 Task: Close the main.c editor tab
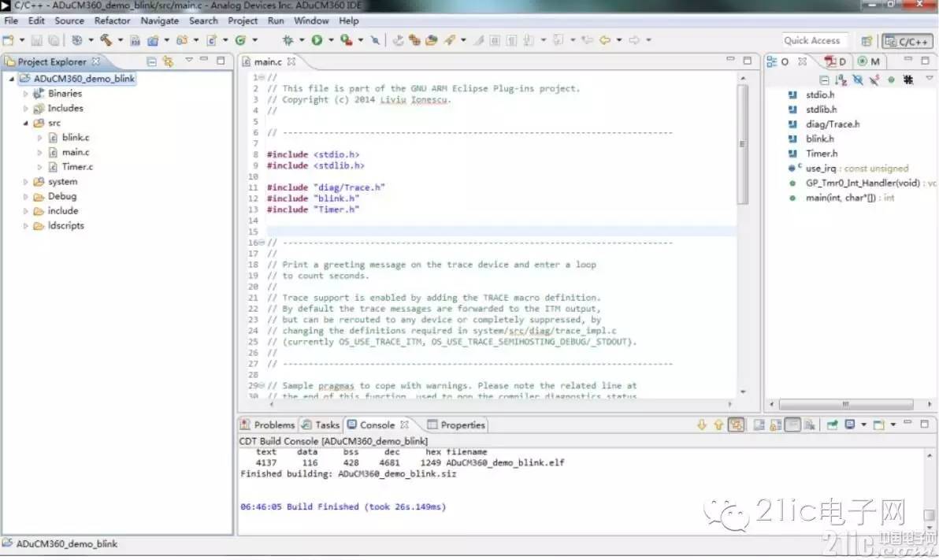tap(291, 61)
